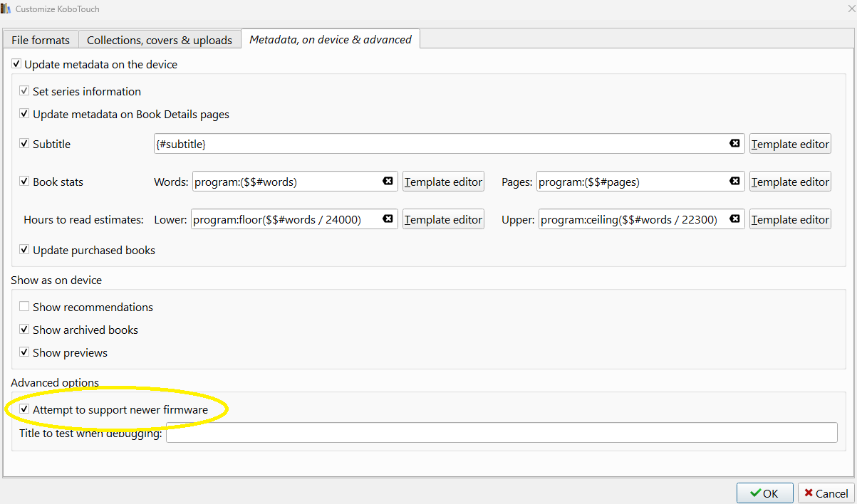This screenshot has height=504, width=857.
Task: Click the {#subtitle} template input field
Action: point(449,144)
